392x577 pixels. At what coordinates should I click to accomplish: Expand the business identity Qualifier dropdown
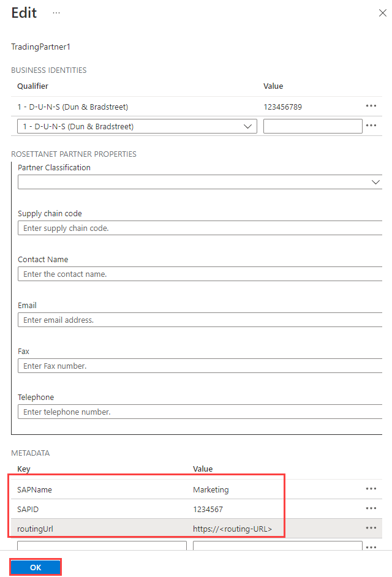point(137,127)
